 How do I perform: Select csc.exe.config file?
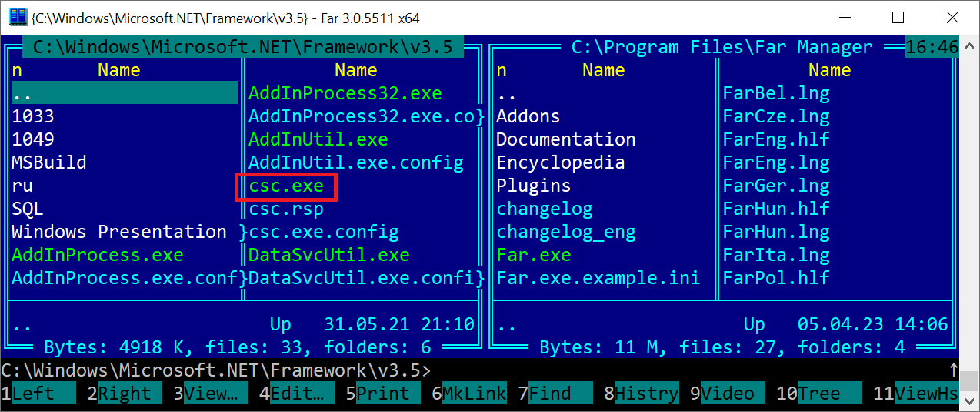tap(324, 232)
